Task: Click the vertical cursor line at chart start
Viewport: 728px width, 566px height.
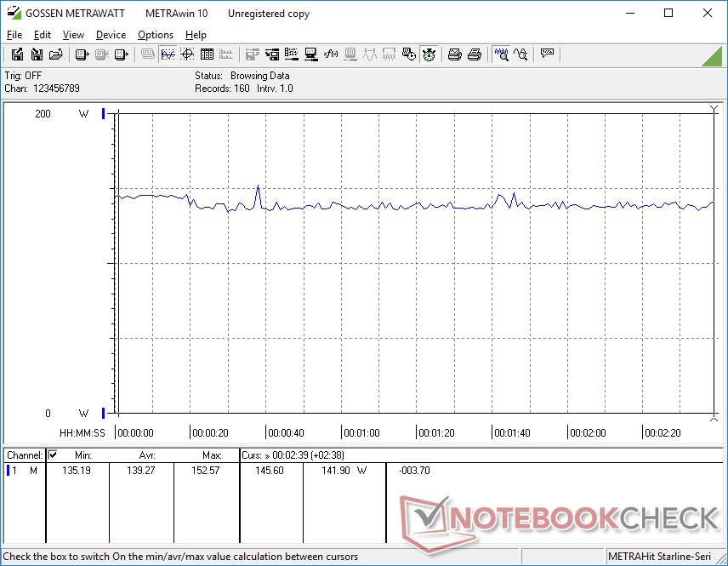Action: [x=119, y=262]
